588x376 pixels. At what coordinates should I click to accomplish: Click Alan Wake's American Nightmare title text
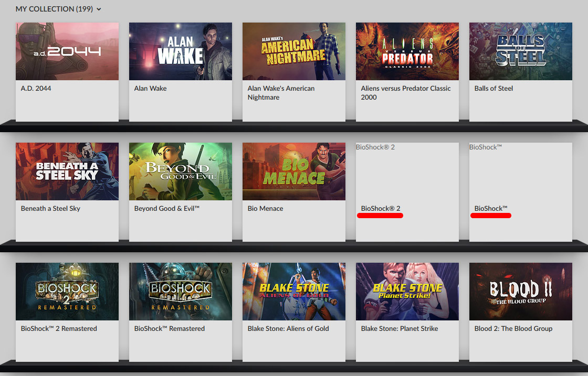pos(281,93)
